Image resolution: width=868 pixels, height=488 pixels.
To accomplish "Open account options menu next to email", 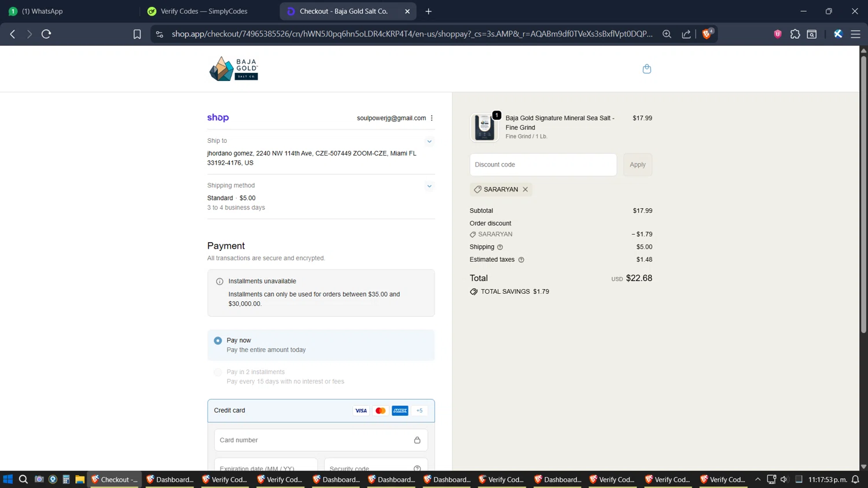I will pyautogui.click(x=432, y=118).
